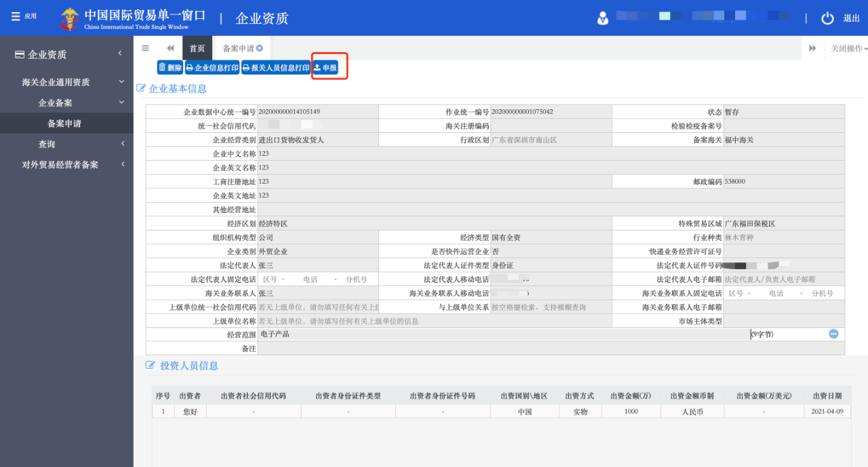Close the 备案申请 tab
Screen dimensions: 868x467
[x=260, y=48]
